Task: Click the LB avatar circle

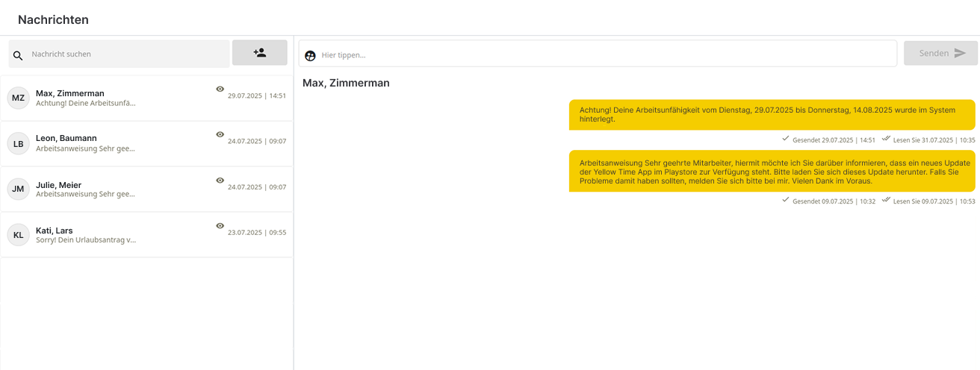Action: (x=18, y=143)
